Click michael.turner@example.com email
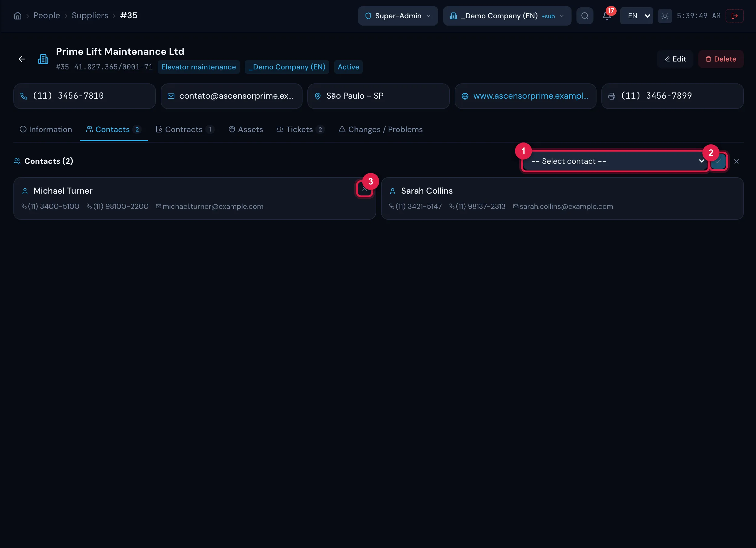Image resolution: width=756 pixels, height=548 pixels. pyautogui.click(x=213, y=206)
